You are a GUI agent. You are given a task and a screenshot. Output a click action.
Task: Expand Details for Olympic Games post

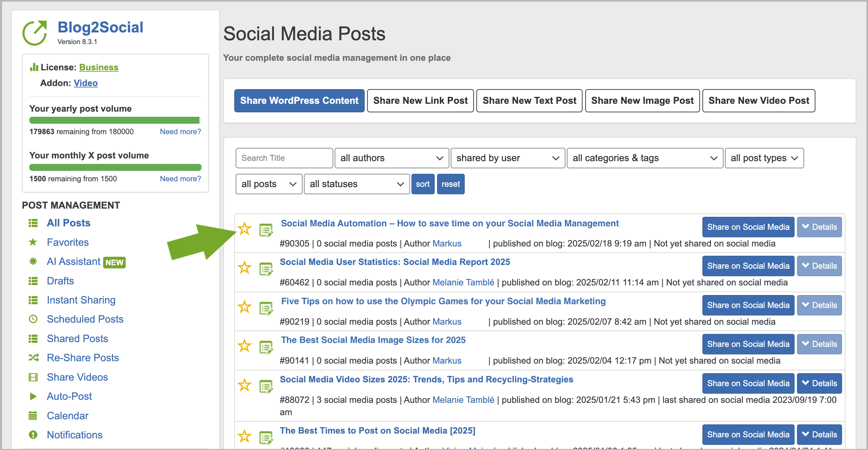tap(819, 305)
